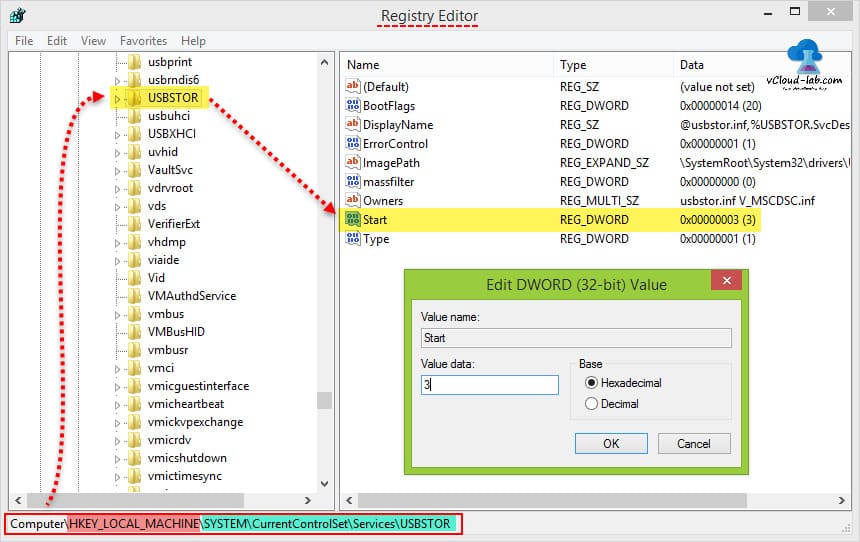Sort values by the Name column header
This screenshot has width=860, height=542.
pyautogui.click(x=447, y=65)
